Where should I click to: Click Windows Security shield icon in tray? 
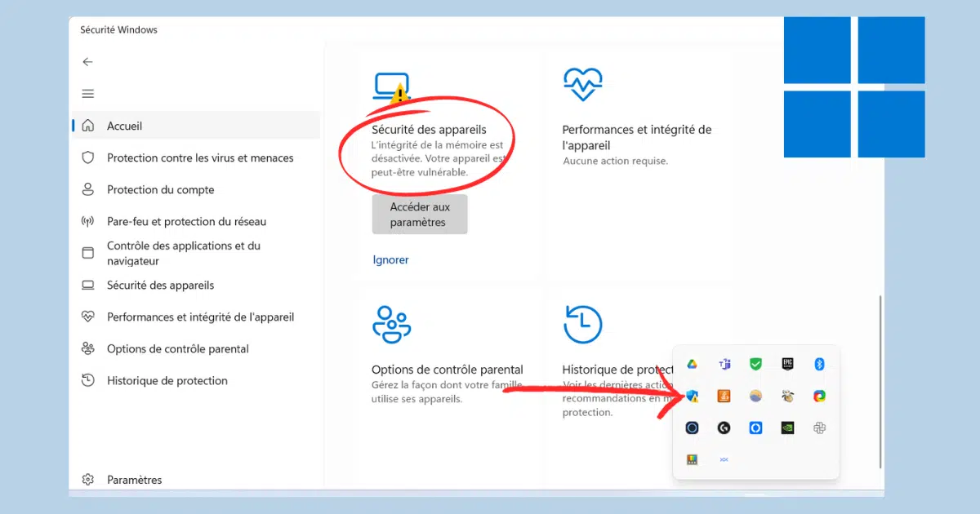click(692, 397)
